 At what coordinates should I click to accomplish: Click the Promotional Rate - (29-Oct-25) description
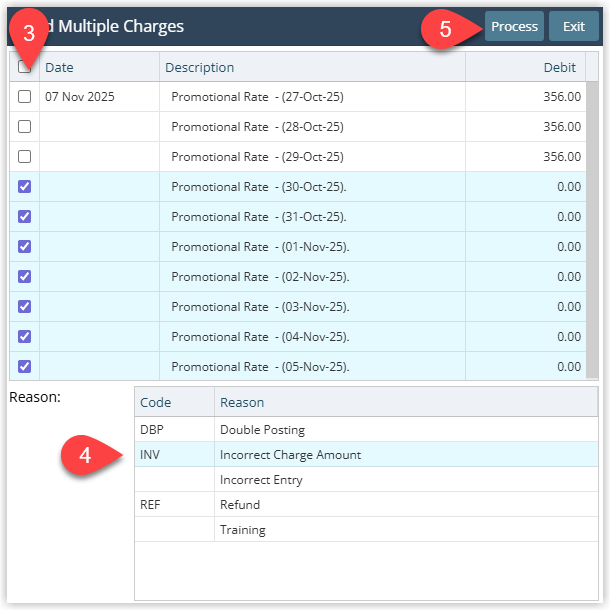coord(258,156)
